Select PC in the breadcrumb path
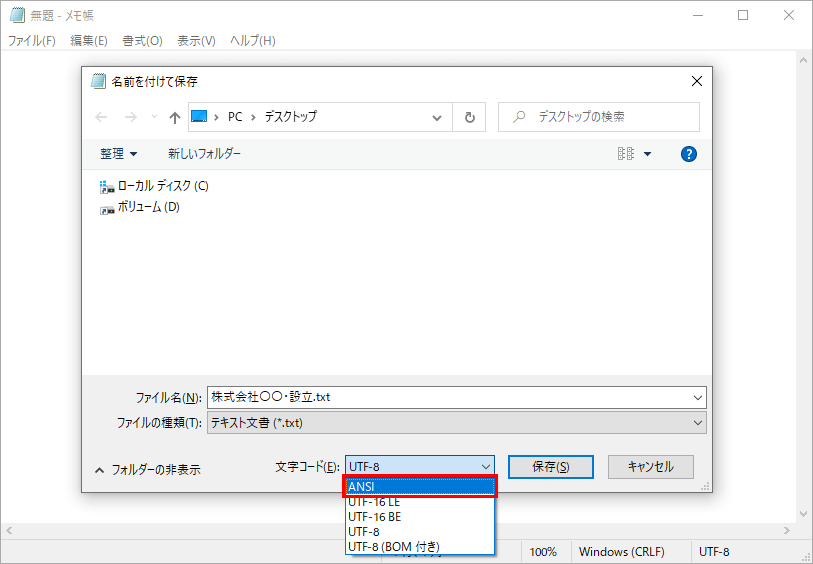This screenshot has height=564, width=813. tap(235, 117)
